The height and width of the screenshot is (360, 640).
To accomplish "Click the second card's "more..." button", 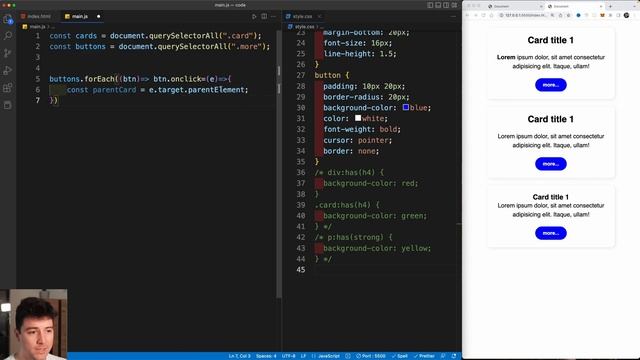I will point(551,164).
